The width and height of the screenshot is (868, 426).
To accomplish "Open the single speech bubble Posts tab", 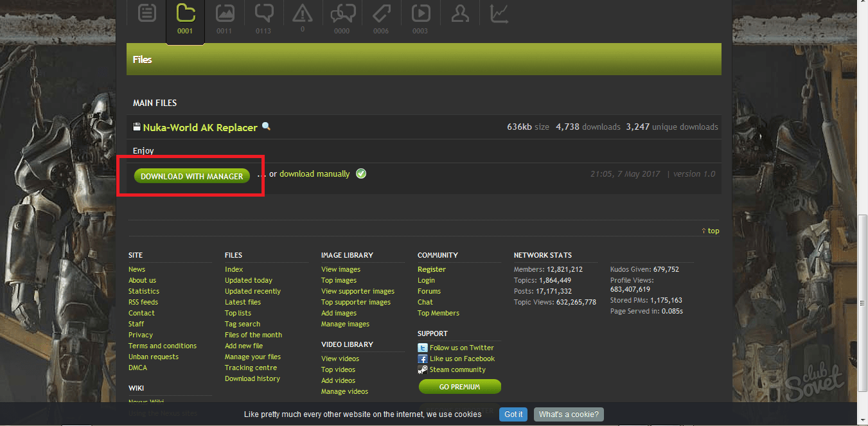I will point(263,13).
